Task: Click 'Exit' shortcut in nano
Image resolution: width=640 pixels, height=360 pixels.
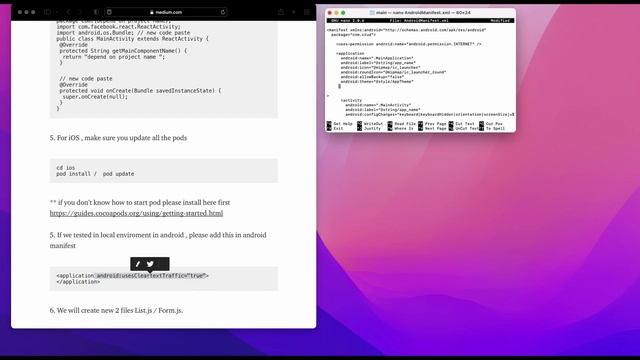Action: (x=335, y=129)
